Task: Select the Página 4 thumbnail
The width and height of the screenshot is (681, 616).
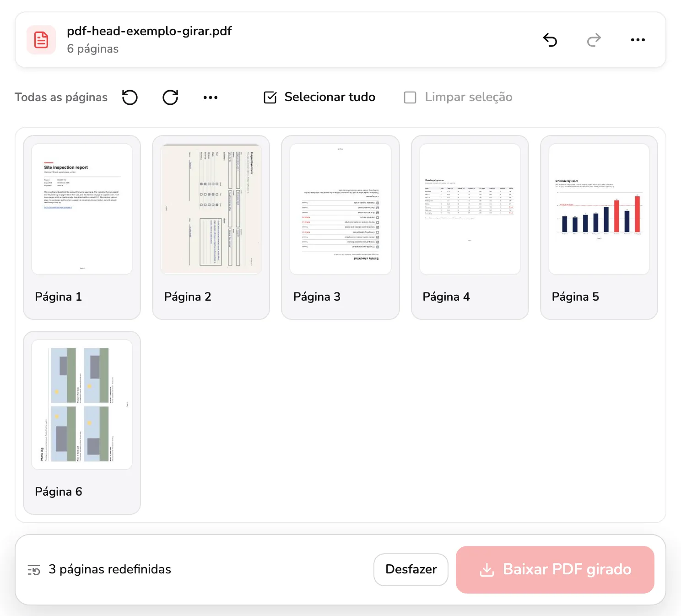Action: [x=470, y=209]
